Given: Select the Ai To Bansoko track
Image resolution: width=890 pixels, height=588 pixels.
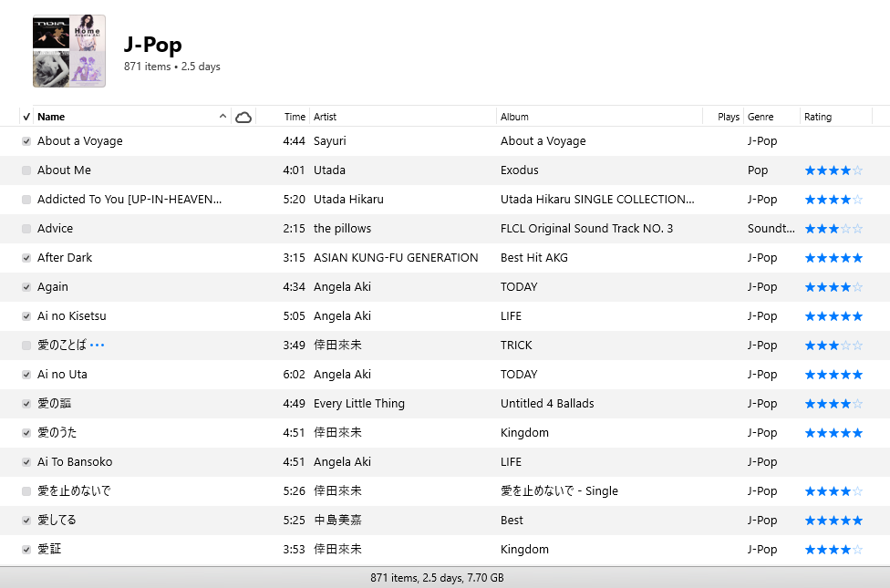Looking at the screenshot, I should click(75, 462).
